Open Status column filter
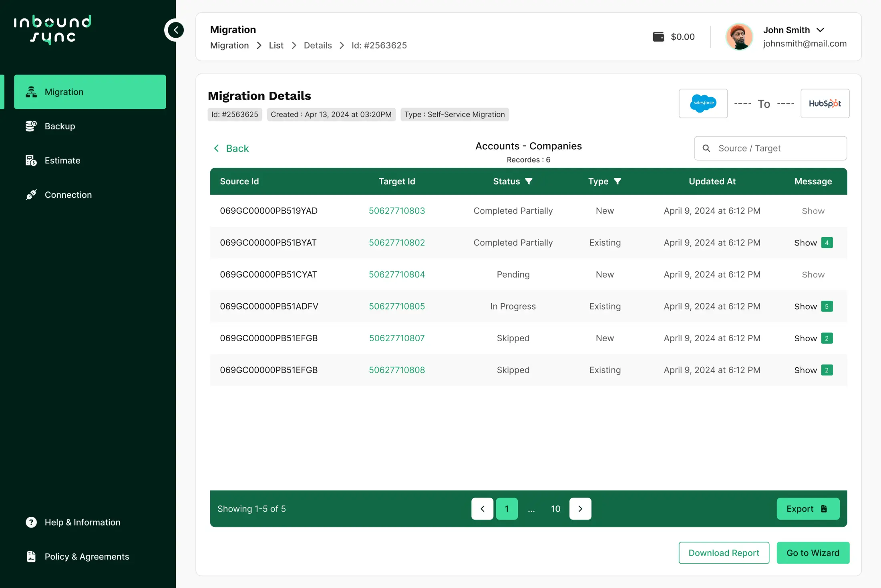This screenshot has width=881, height=588. coord(529,181)
